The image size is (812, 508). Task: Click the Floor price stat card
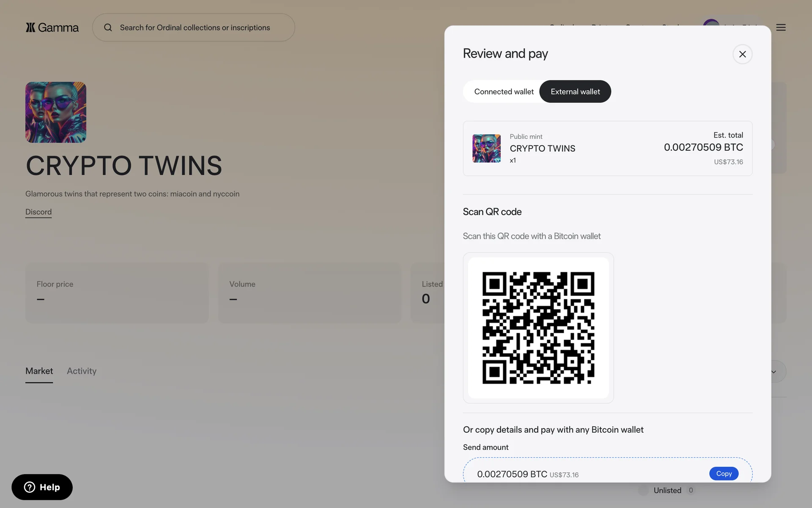(x=117, y=293)
